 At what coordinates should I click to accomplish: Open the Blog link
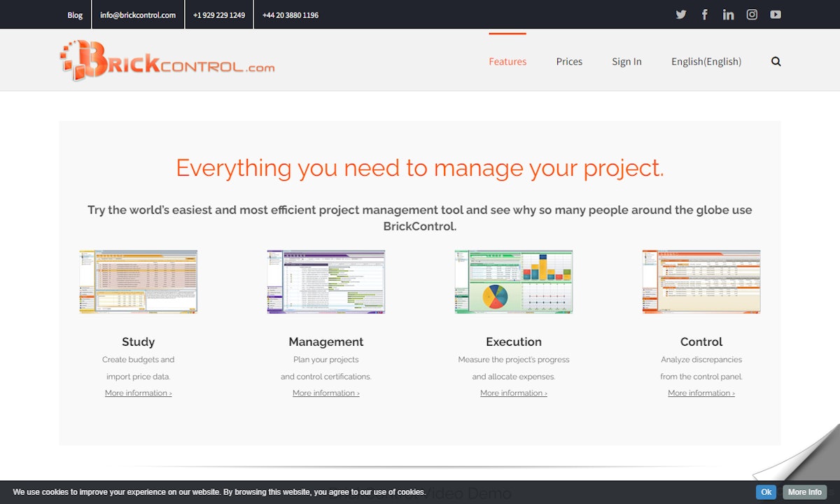75,15
